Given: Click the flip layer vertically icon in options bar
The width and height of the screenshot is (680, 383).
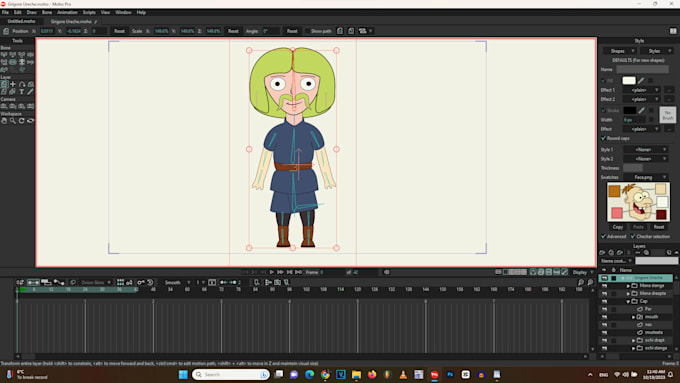Looking at the screenshot, I should coord(351,31).
